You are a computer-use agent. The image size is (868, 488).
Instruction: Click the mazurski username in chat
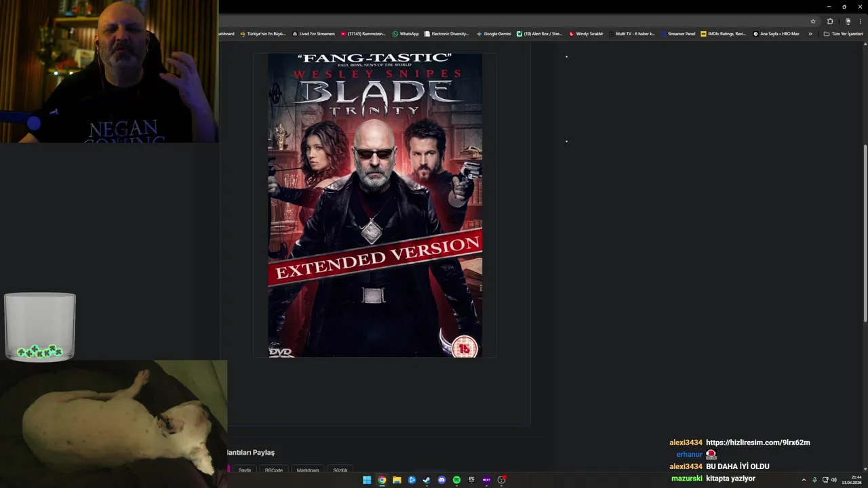coord(687,479)
